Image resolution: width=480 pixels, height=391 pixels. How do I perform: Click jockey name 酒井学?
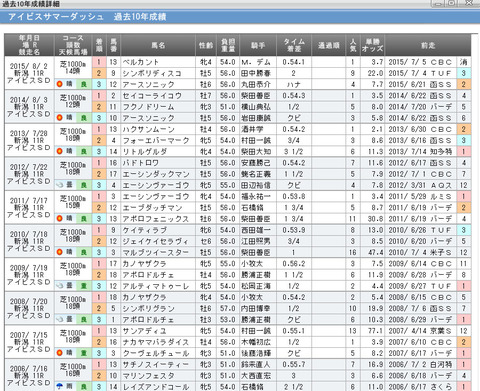coord(252,129)
